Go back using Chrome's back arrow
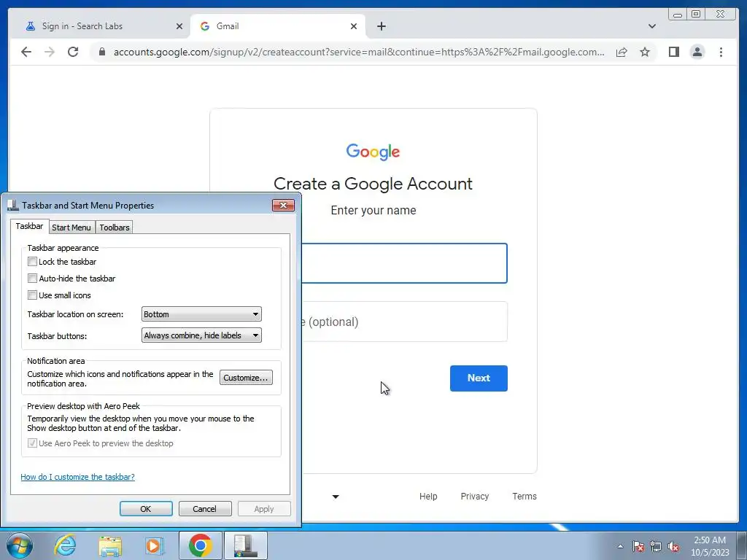 click(x=26, y=52)
